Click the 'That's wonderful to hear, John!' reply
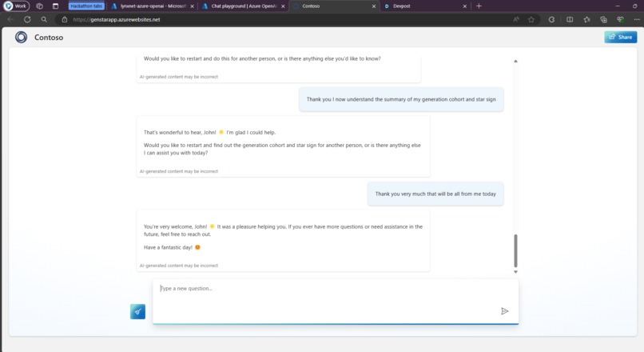The height and width of the screenshot is (352, 644). pyautogui.click(x=209, y=133)
